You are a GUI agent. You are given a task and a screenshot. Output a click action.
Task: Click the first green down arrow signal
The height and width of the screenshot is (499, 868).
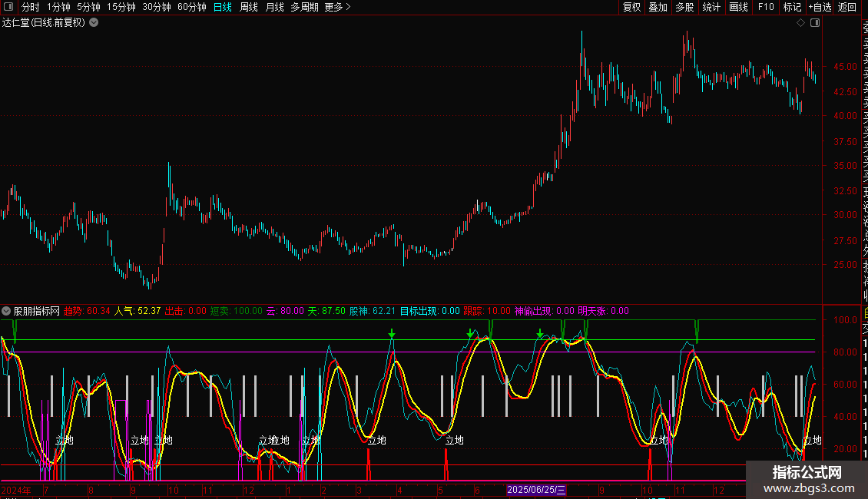tap(392, 334)
